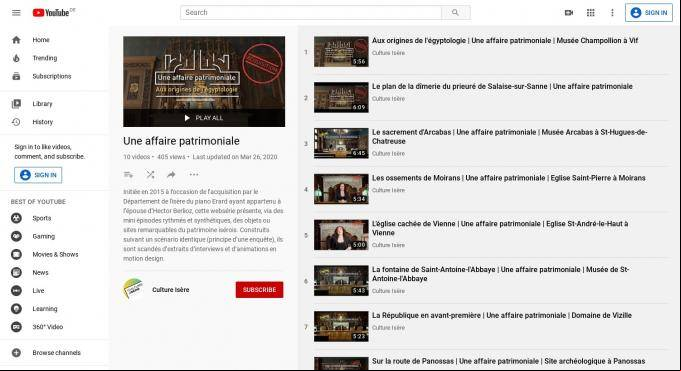Click the shuffle playlist icon
Image resolution: width=681 pixels, height=371 pixels.
[150, 175]
